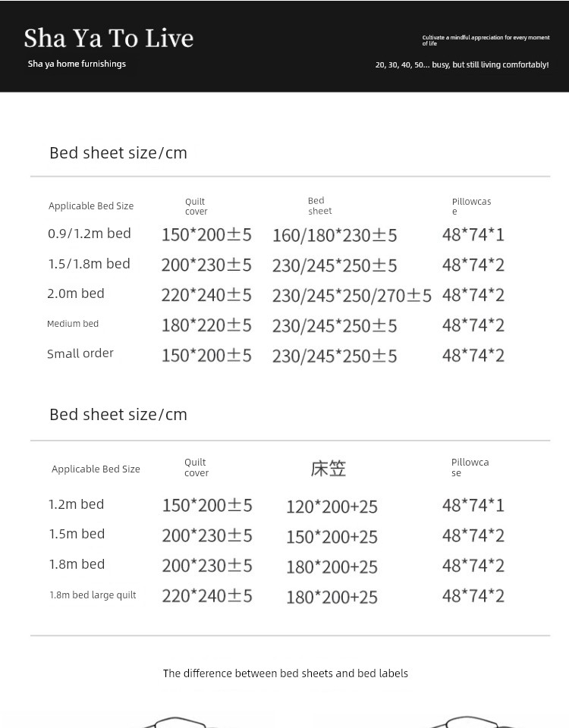Viewport: 569px width, 728px height.
Task: Select the '120*200+25' fitted sheet value
Action: coord(332,506)
